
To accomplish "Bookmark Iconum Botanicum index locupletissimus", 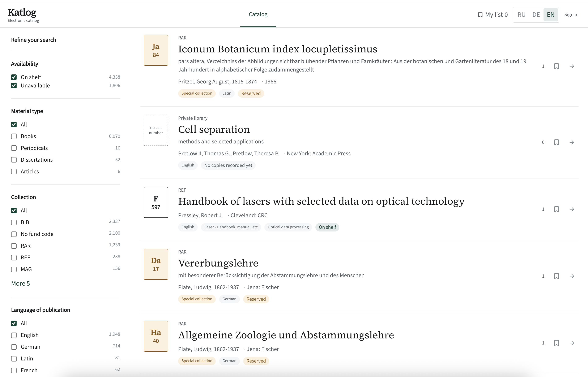I will (556, 66).
